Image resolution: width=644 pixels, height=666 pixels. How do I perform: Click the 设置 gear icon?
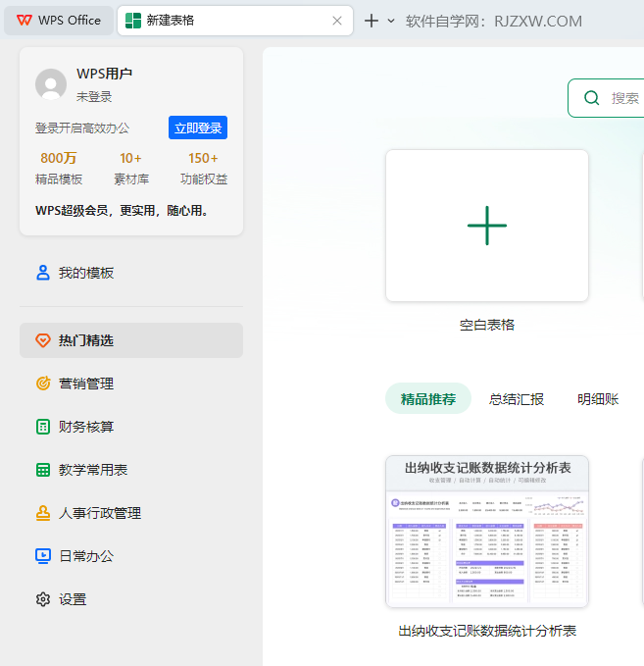pyautogui.click(x=43, y=599)
